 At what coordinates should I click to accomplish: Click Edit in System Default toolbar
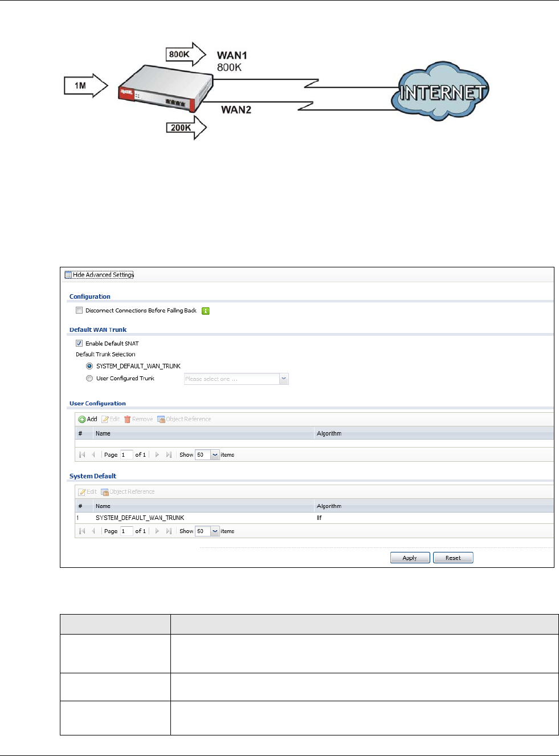88,491
